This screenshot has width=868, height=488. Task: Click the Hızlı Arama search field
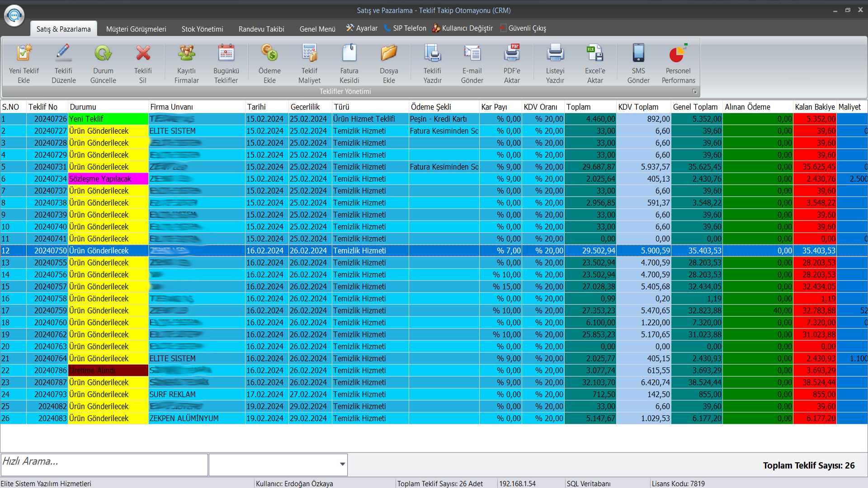click(104, 464)
